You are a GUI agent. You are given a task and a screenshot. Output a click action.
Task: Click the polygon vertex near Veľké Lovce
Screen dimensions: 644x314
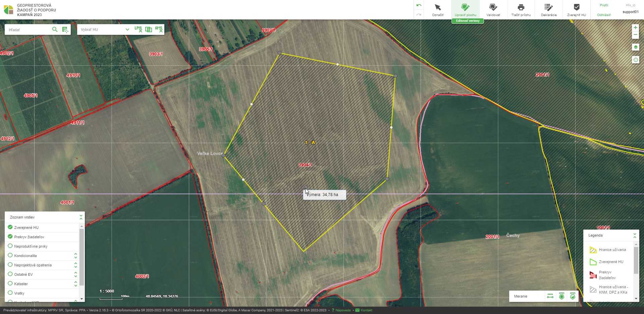pos(223,155)
